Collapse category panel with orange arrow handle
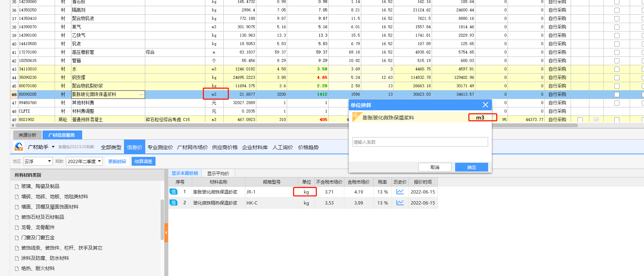The width and height of the screenshot is (644, 276). coord(166,233)
